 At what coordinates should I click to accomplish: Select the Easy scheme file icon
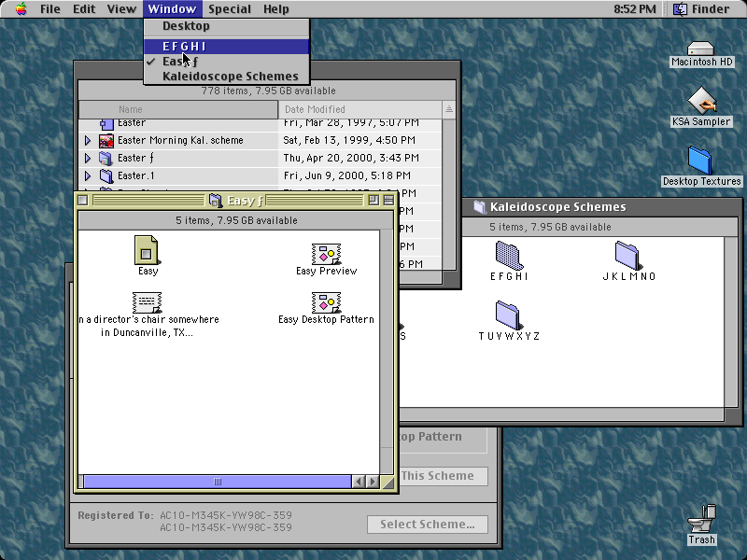tap(148, 250)
